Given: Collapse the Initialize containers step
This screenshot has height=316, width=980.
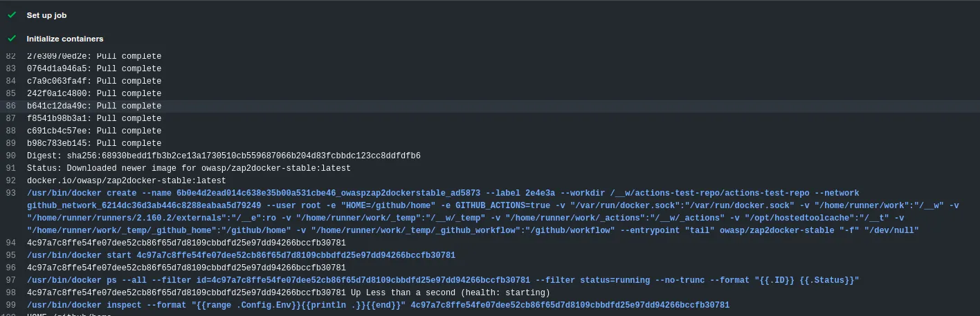Looking at the screenshot, I should click(x=65, y=39).
